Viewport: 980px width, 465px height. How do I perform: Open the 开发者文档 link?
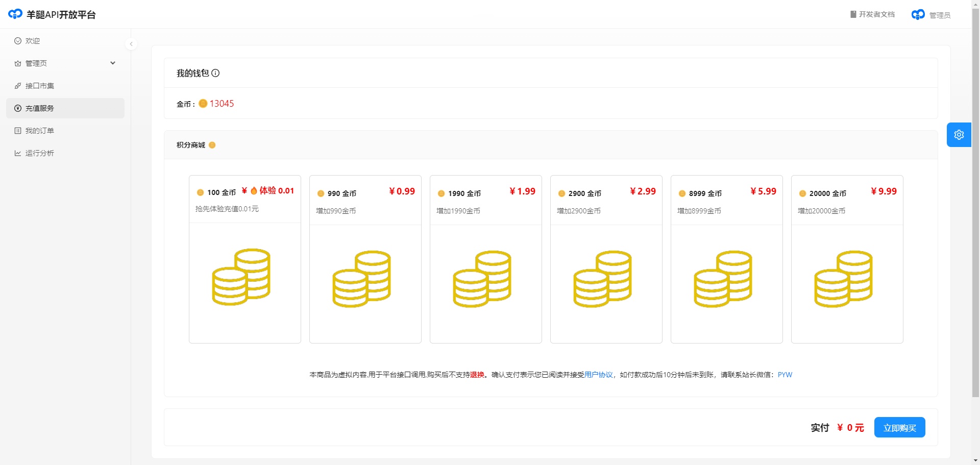pos(872,14)
